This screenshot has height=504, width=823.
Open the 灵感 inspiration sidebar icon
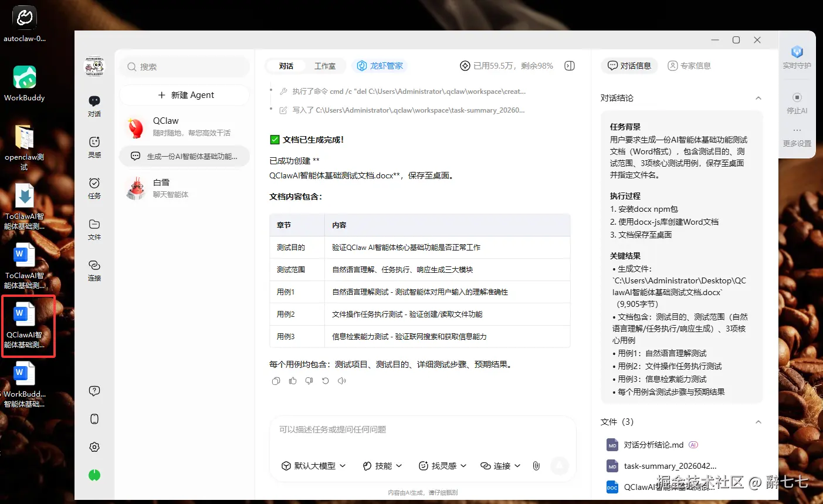[x=94, y=147]
